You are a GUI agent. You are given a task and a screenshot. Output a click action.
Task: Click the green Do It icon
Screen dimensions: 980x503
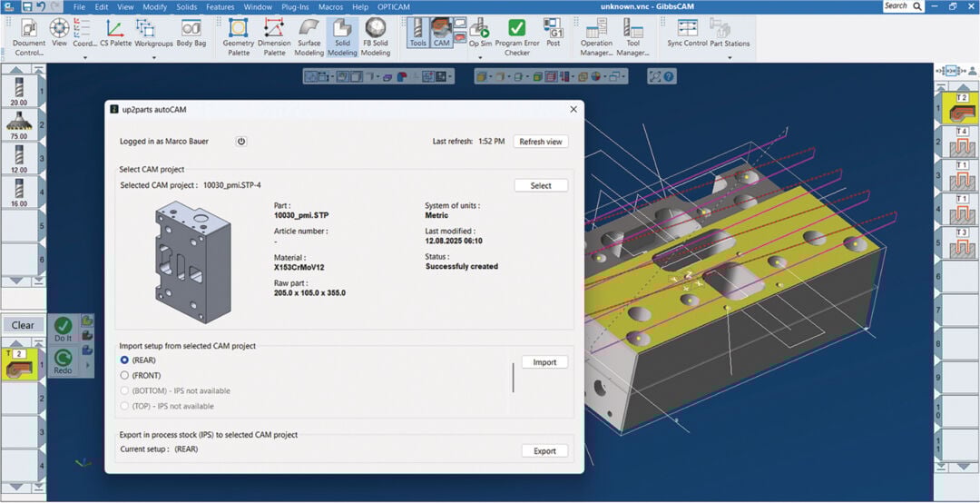click(x=63, y=326)
